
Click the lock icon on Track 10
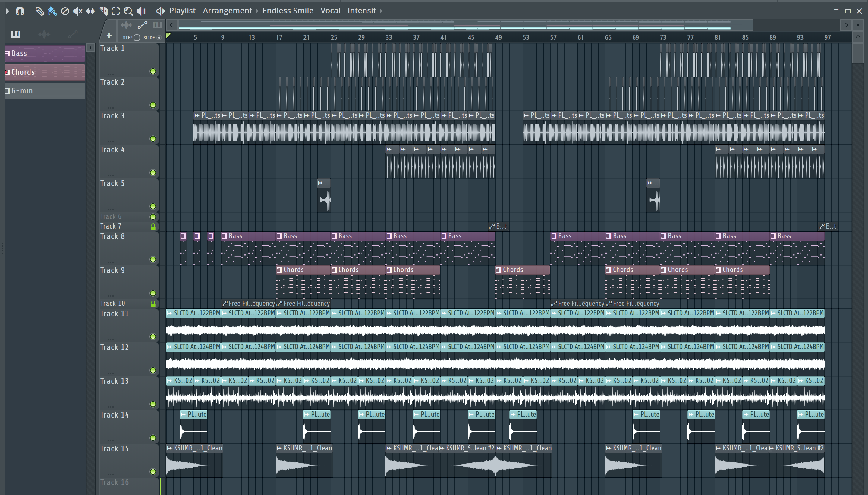153,304
